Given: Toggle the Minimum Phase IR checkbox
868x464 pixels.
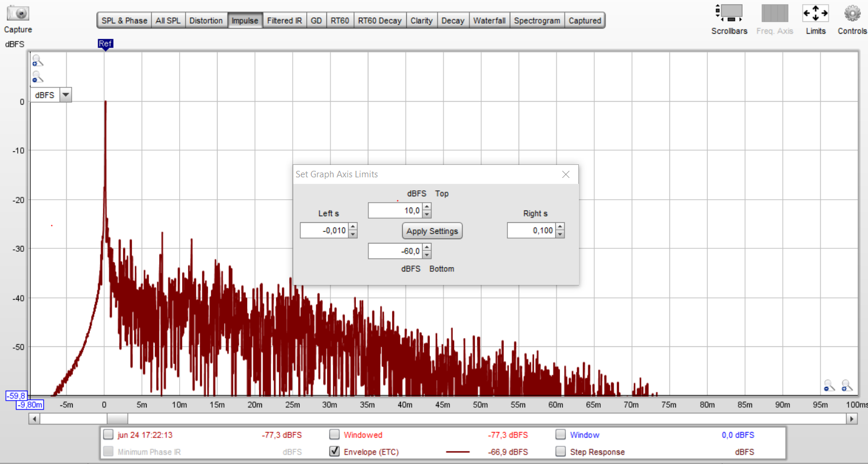Looking at the screenshot, I should pos(108,452).
